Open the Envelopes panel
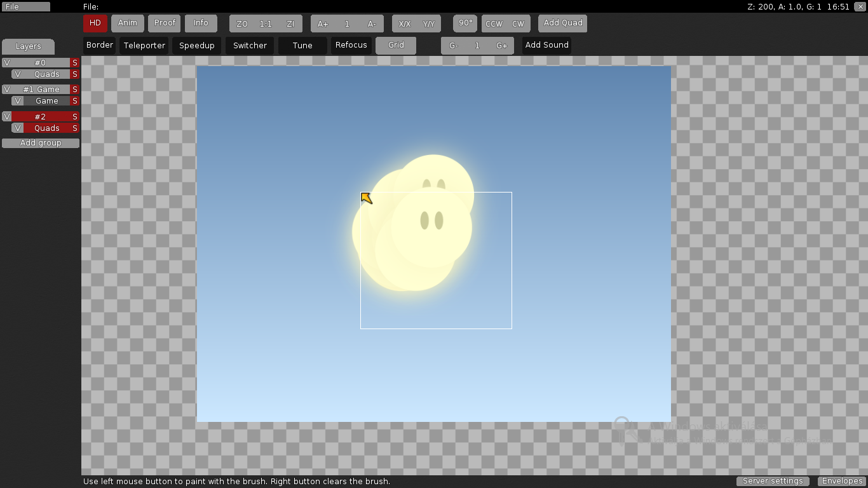The image size is (868, 488). (842, 481)
